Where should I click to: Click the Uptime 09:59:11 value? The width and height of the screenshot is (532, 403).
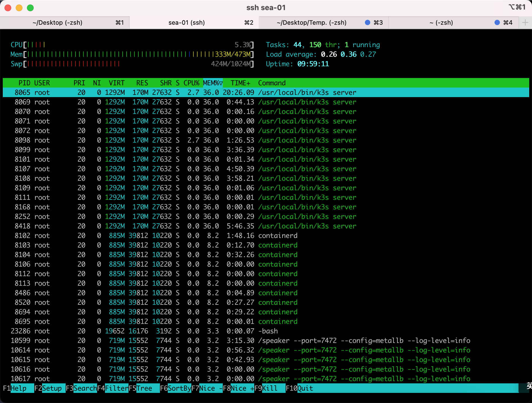313,64
